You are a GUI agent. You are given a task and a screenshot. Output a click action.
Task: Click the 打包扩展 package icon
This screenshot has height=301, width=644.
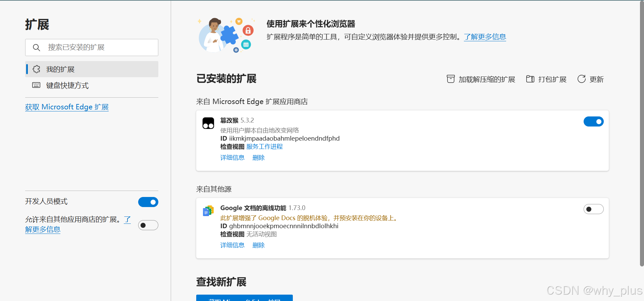point(530,79)
